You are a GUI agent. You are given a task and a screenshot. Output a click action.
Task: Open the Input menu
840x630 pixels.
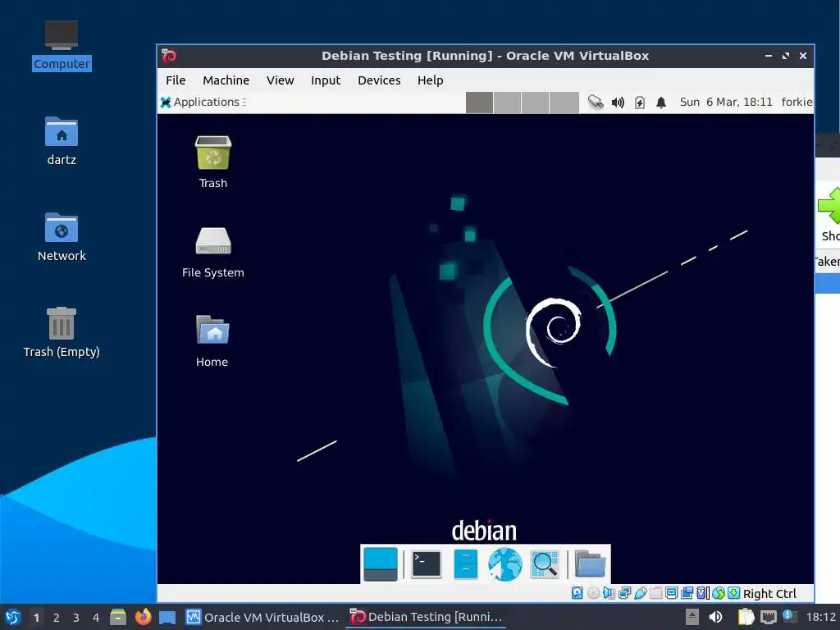click(x=325, y=80)
